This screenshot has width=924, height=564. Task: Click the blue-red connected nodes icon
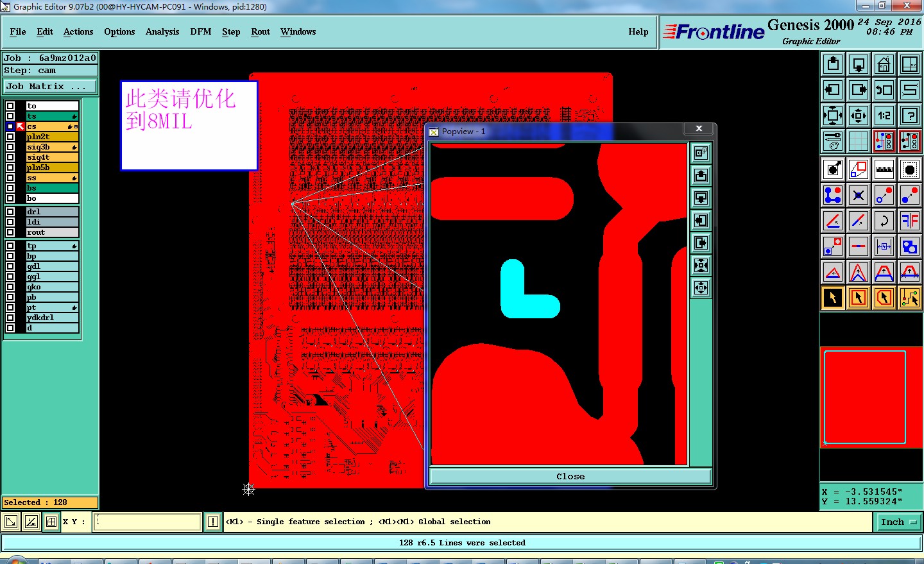click(x=833, y=195)
